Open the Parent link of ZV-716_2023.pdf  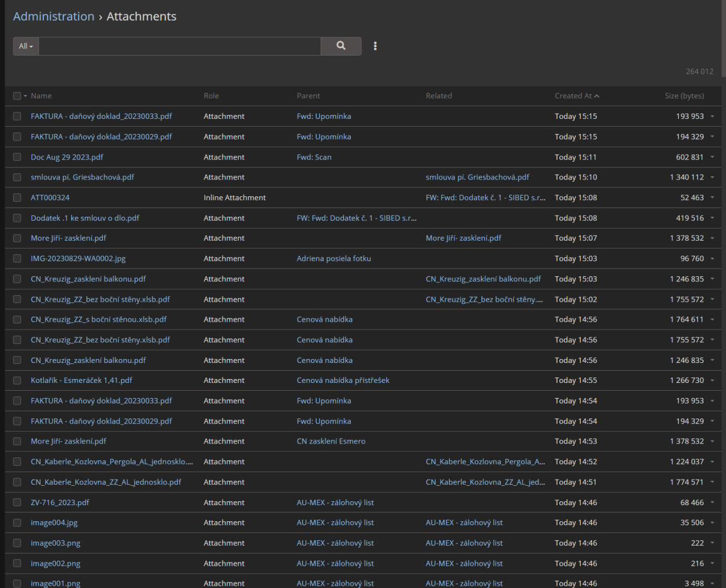335,502
